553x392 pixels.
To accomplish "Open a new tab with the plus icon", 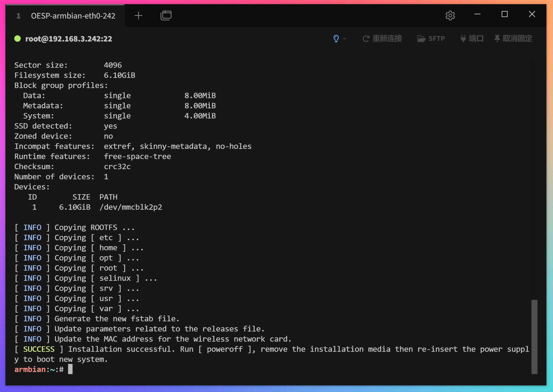I will pos(139,16).
